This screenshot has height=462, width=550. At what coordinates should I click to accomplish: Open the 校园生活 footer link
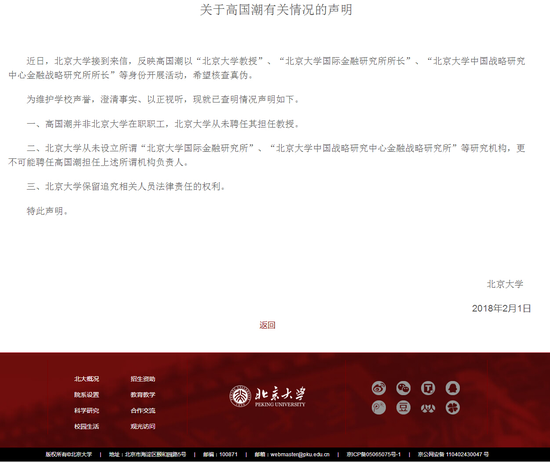[86, 426]
